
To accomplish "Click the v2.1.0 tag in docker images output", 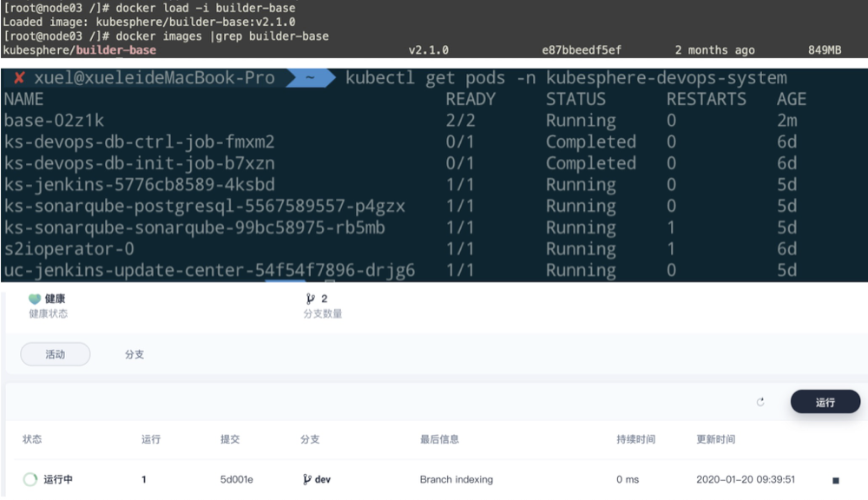I will pyautogui.click(x=429, y=50).
